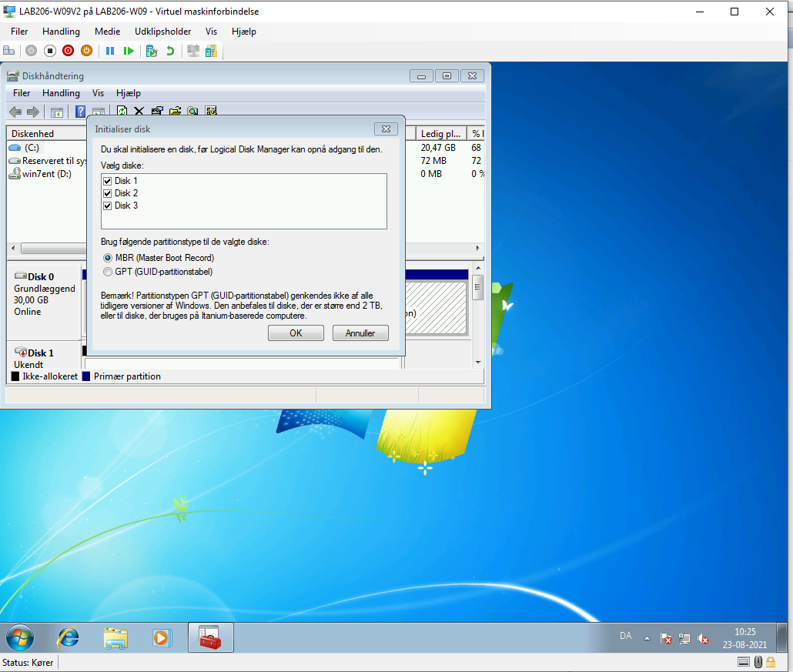Open the Windows Start menu orb
Image resolution: width=793 pixels, height=672 pixels.
pos(20,637)
